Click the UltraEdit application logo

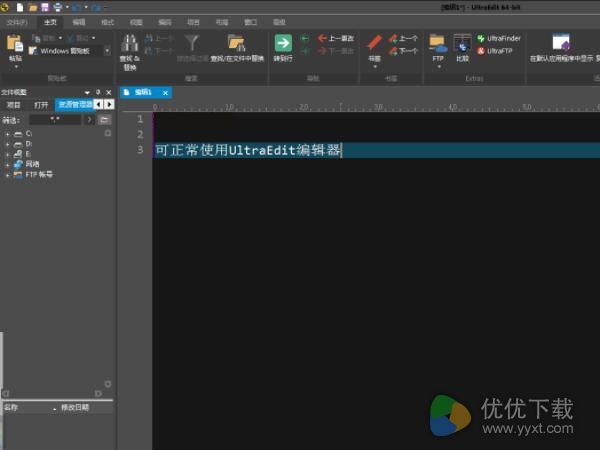[5, 7]
